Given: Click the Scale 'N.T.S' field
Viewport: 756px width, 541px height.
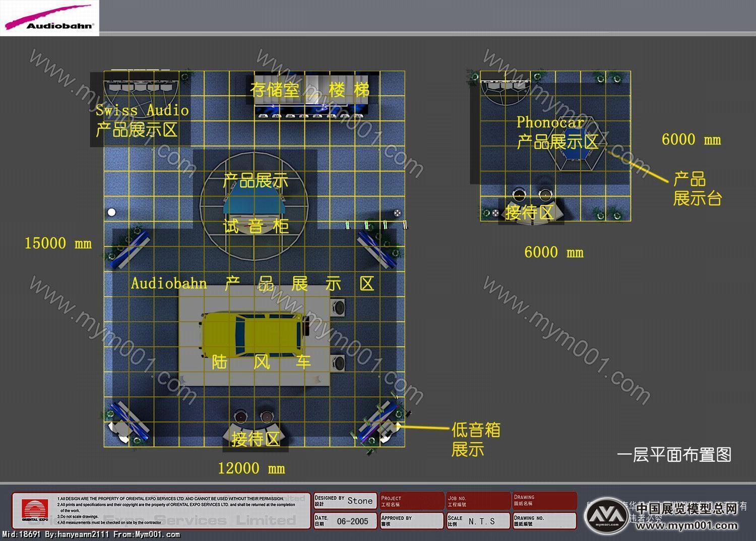Looking at the screenshot, I should tap(478, 521).
